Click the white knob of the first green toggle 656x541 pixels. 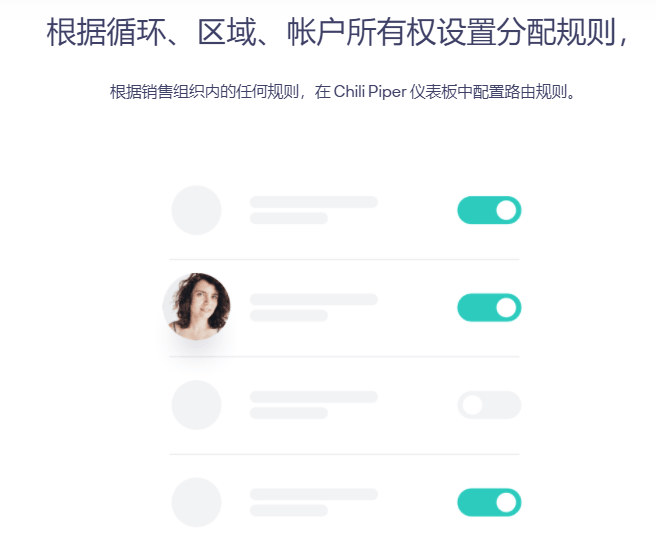pyautogui.click(x=506, y=210)
